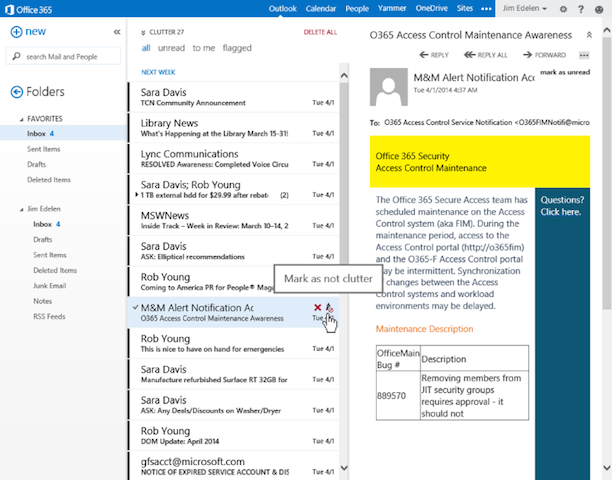The height and width of the screenshot is (480, 612).
Task: Open the Jim Edelen account dropdown
Action: 525,9
